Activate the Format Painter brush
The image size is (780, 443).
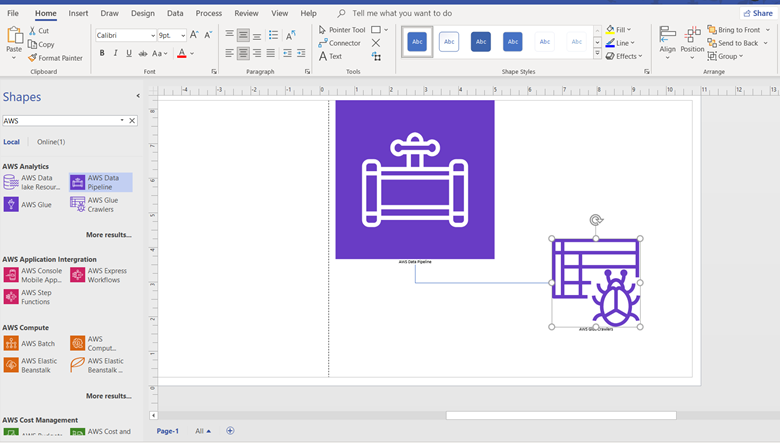[32, 58]
